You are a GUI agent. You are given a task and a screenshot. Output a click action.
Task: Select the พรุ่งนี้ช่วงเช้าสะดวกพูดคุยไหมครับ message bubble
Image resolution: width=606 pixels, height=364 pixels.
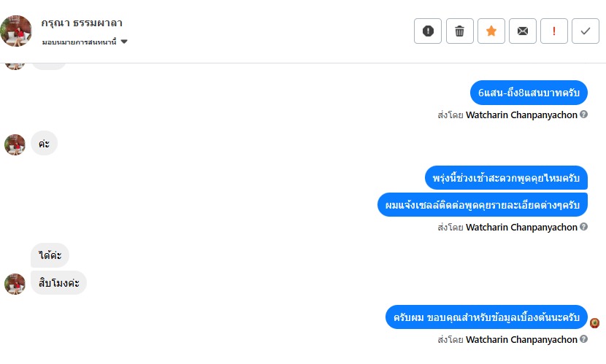coord(506,178)
